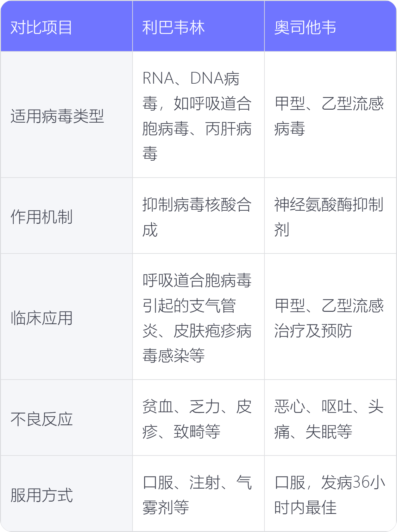Click the 贫血、乏力、皮疹、致畸等 cell
This screenshot has width=397, height=532.
(198, 418)
